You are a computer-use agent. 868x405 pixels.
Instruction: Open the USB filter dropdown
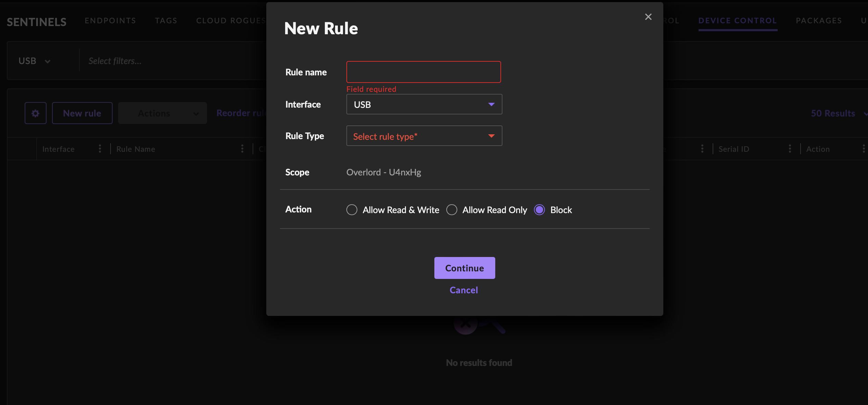pos(34,61)
